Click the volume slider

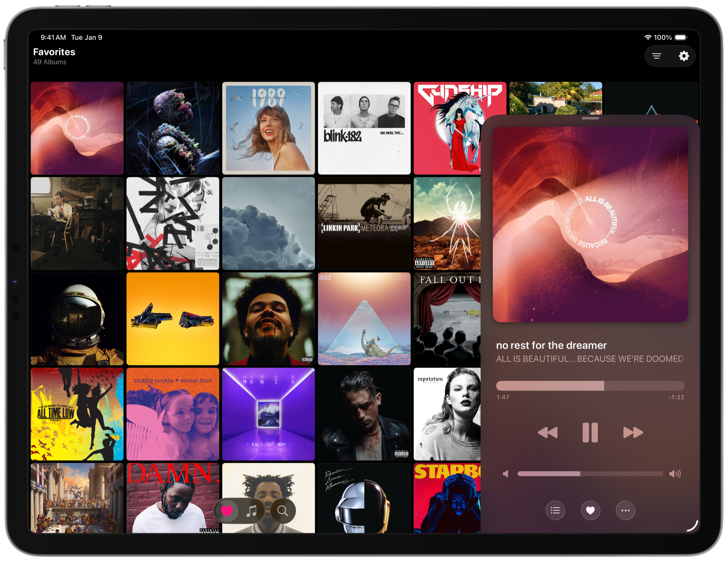[590, 474]
